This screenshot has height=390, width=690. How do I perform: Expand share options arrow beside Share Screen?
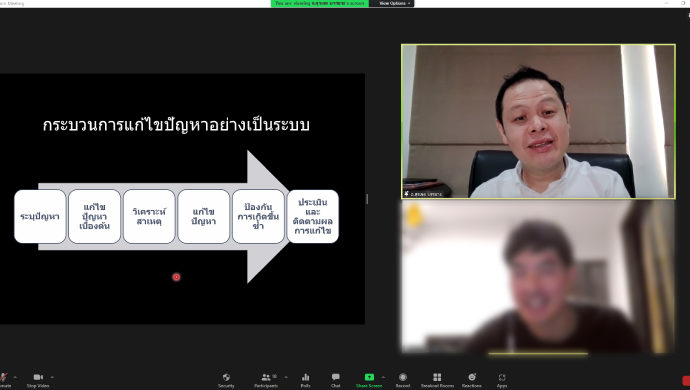(383, 377)
